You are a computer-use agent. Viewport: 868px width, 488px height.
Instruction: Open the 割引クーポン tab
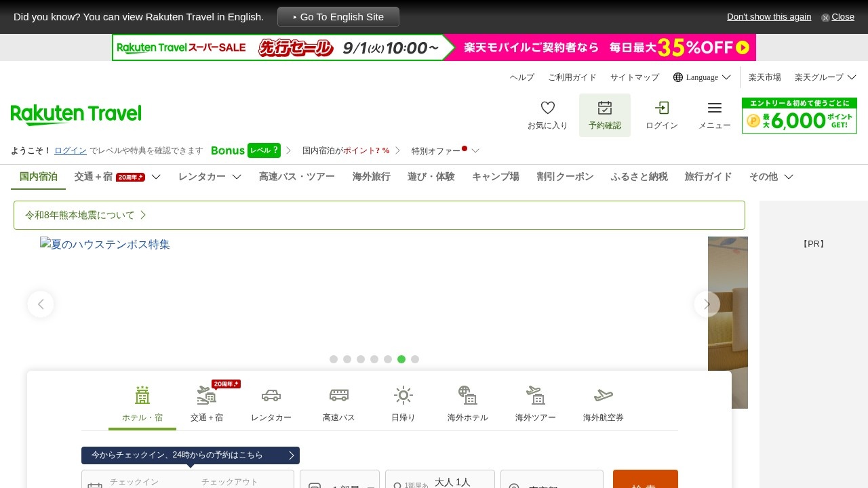[x=565, y=177]
